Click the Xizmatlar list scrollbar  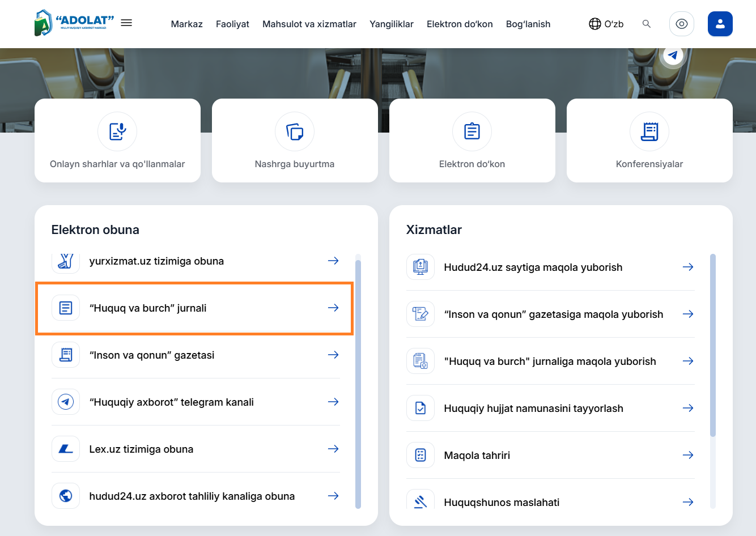point(713,346)
